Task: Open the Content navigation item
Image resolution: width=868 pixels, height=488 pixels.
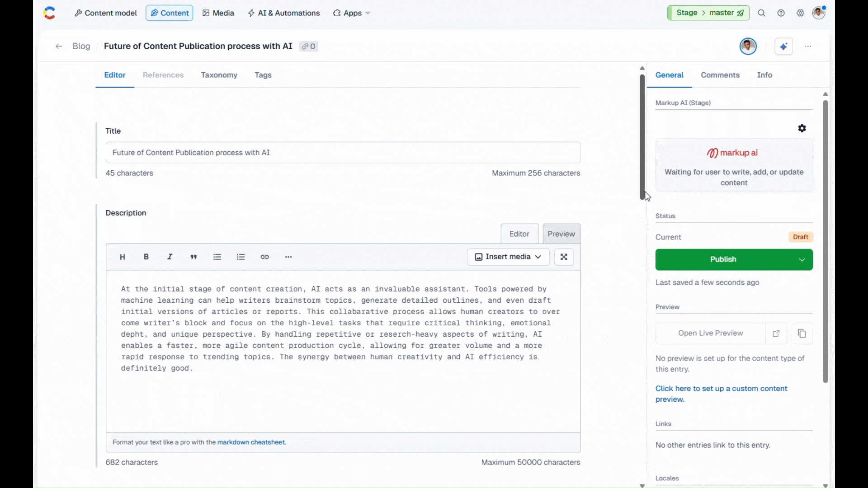Action: (170, 13)
